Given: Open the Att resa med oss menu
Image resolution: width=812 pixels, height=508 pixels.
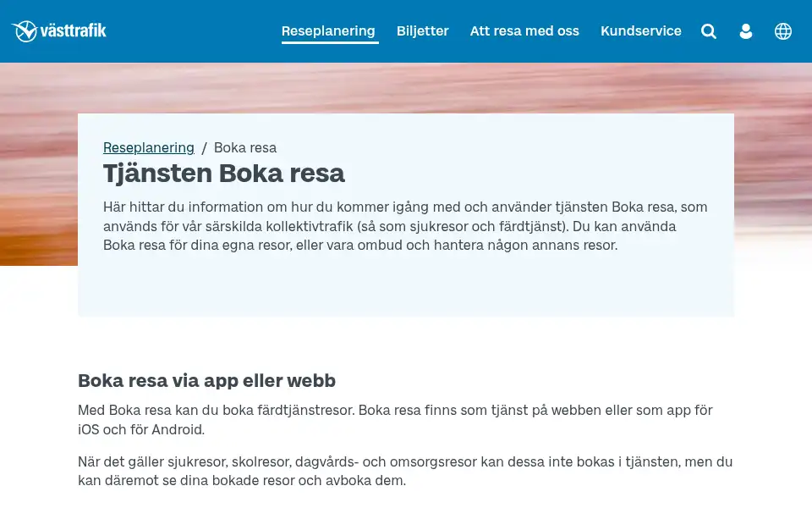Looking at the screenshot, I should tap(524, 31).
